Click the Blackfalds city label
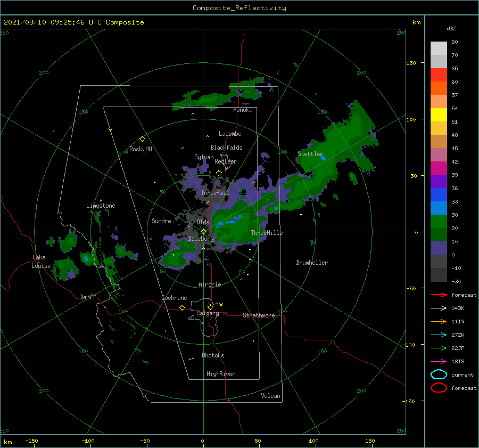 (x=226, y=148)
